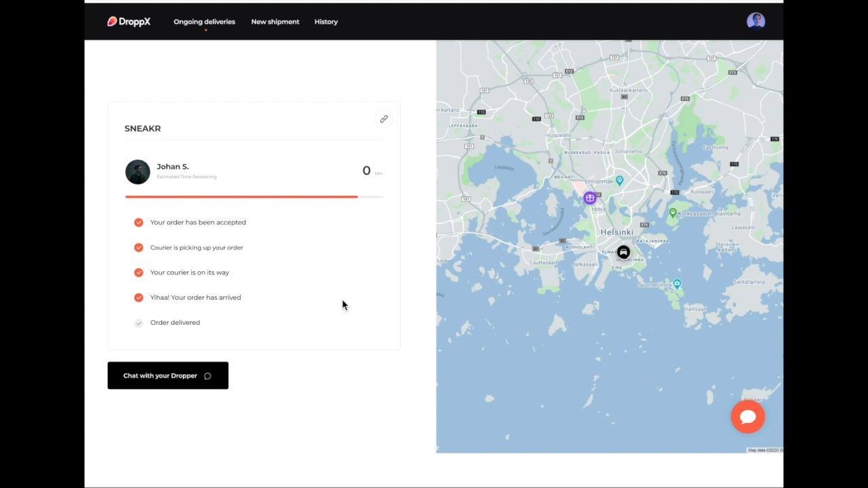Click 'Courier is picking up your order' text
Screen dimensions: 868x488
[x=197, y=247]
